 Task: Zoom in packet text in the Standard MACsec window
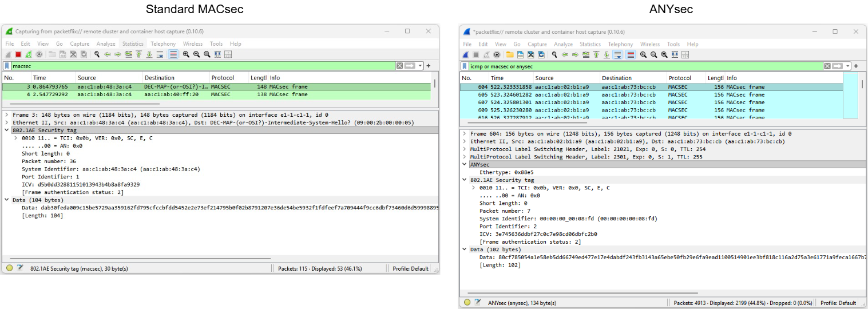pyautogui.click(x=186, y=54)
